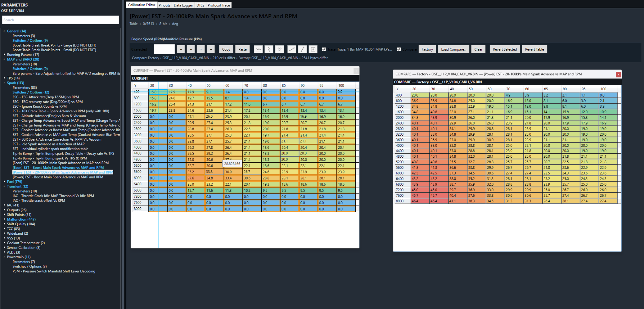Click the Revert Selected button
The width and height of the screenshot is (644, 309).
click(x=505, y=49)
